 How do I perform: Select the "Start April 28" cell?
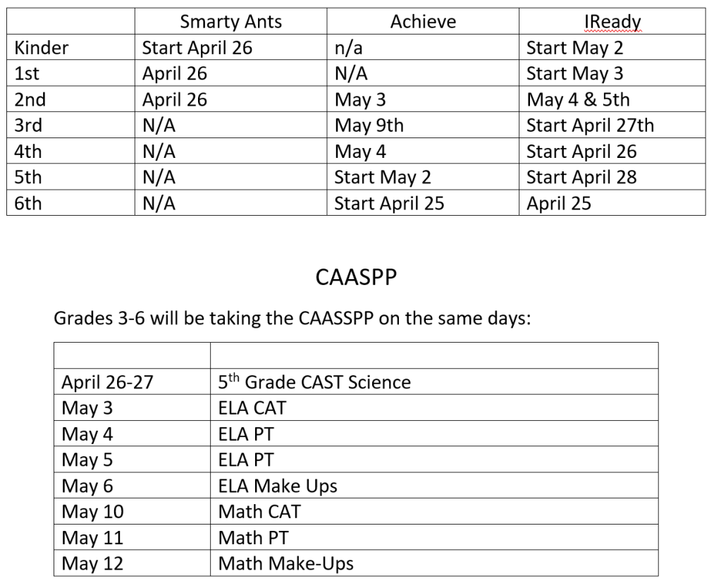coord(581,177)
